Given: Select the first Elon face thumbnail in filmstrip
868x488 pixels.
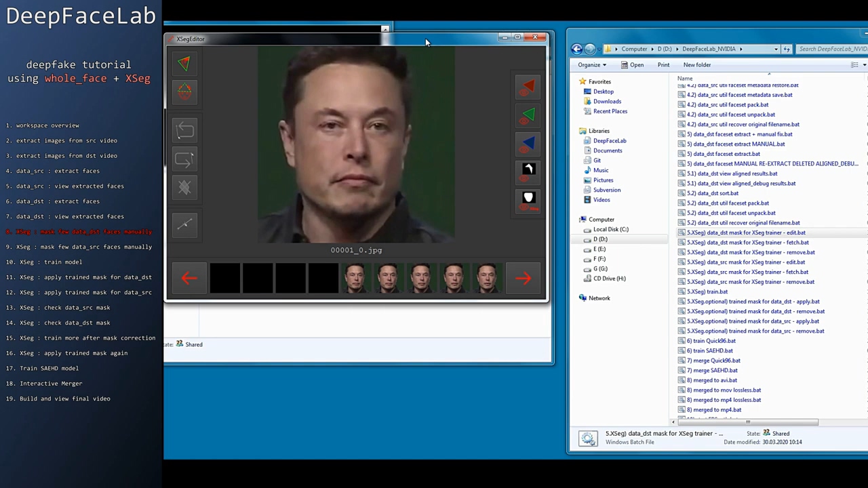Looking at the screenshot, I should (x=355, y=278).
